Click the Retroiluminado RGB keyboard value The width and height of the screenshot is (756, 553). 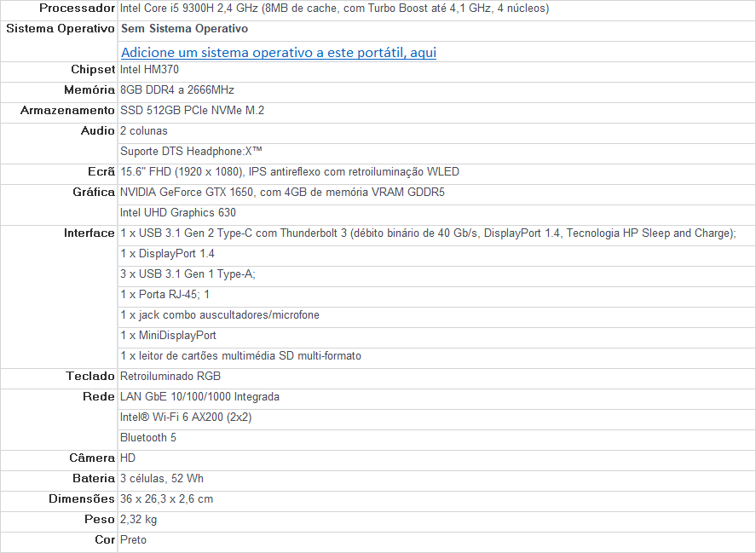point(170,377)
